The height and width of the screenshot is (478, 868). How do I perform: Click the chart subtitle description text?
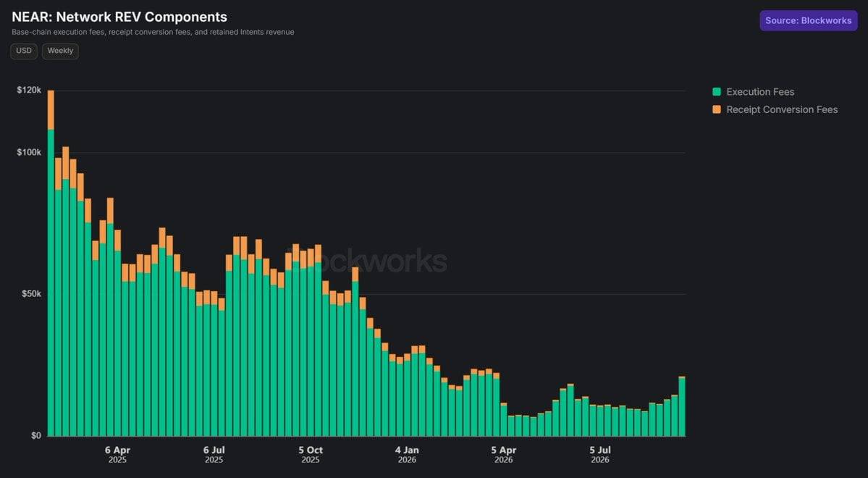153,32
